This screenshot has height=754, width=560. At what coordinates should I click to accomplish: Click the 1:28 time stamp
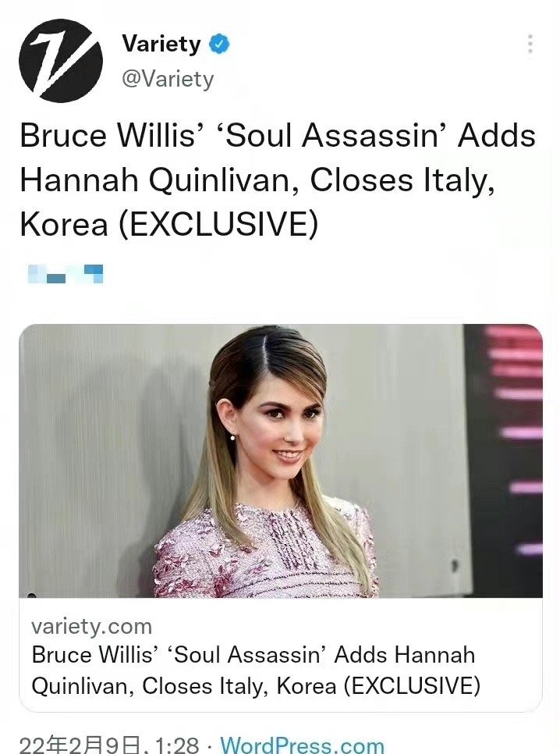click(x=176, y=744)
